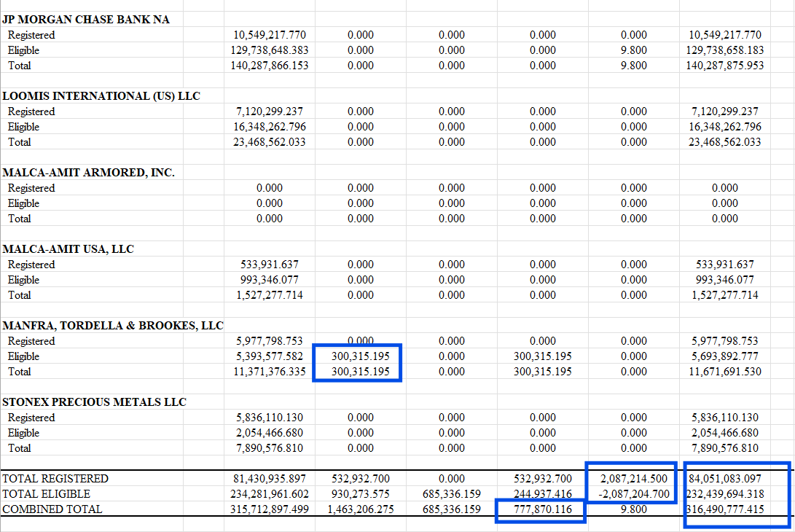
Task: Click the Eligible label under STONEX PRECIOUS METALS
Action: coord(23,433)
